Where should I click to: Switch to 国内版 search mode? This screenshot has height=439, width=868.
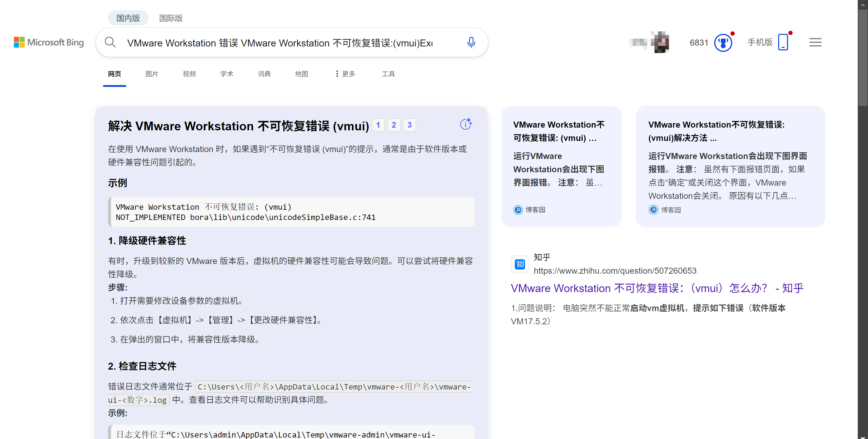point(128,18)
